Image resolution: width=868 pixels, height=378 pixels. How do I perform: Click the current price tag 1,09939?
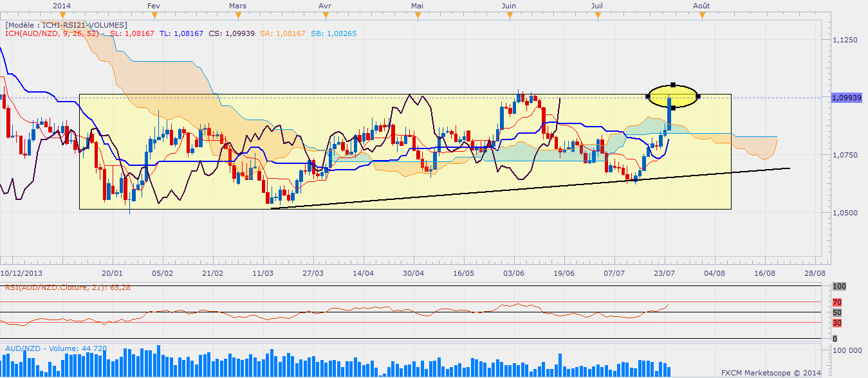(845, 98)
